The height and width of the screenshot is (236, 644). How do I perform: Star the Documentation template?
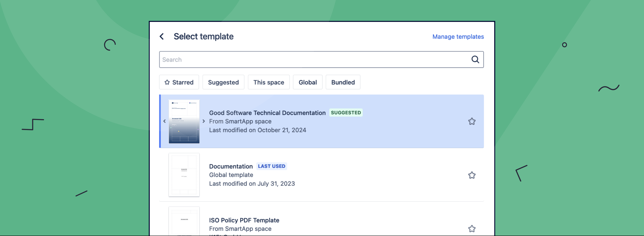click(472, 175)
